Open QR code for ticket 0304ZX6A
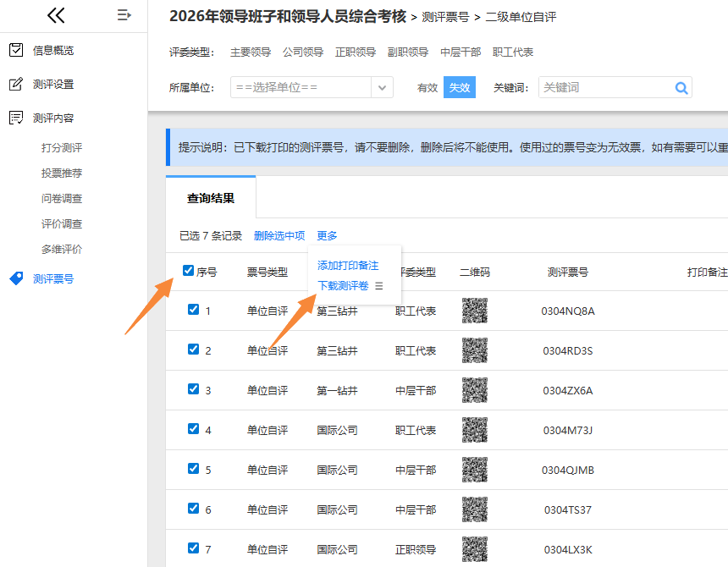 pyautogui.click(x=475, y=390)
